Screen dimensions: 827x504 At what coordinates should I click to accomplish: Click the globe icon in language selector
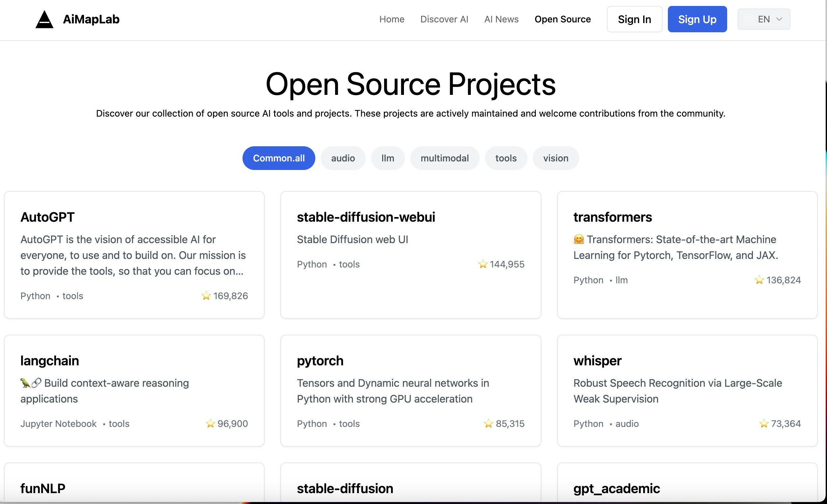click(749, 19)
